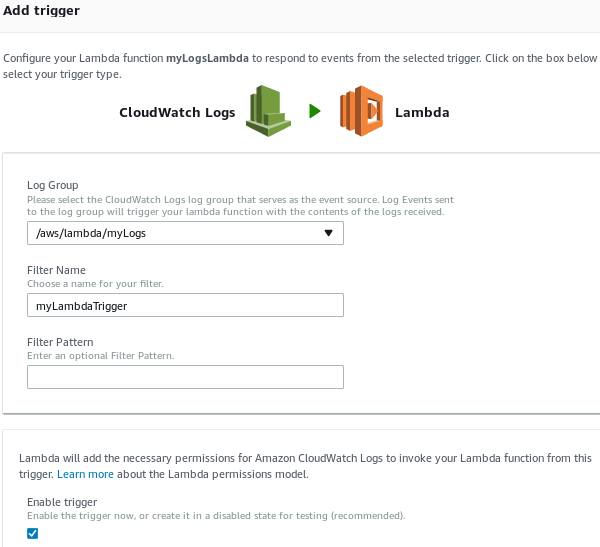
Task: Click the "CloudWatch Logs" text beside the icon
Action: pos(177,112)
